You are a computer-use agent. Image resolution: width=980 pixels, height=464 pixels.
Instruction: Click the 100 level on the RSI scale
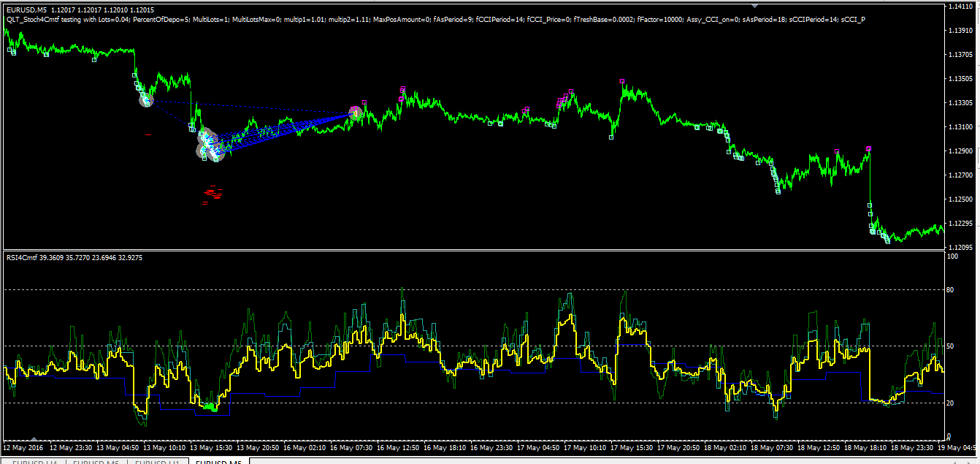pyautogui.click(x=952, y=256)
